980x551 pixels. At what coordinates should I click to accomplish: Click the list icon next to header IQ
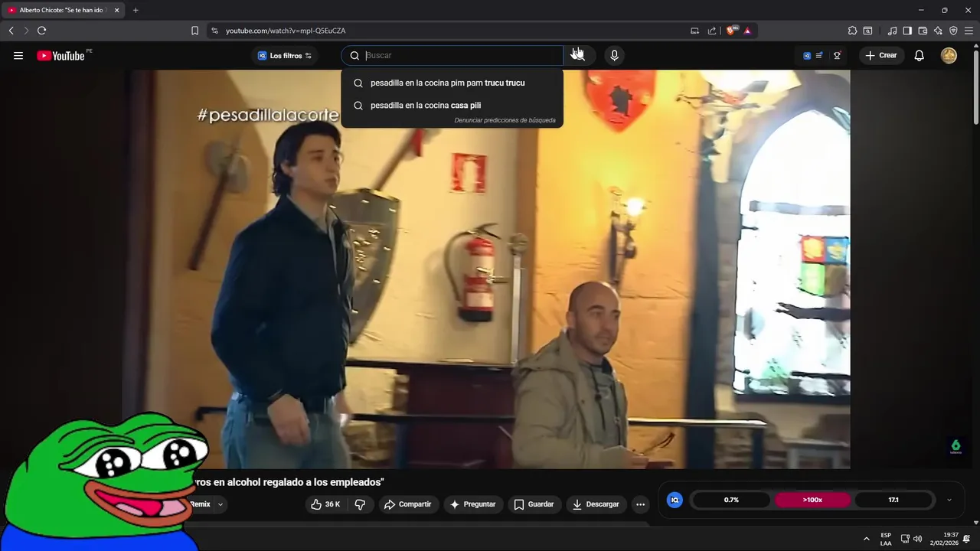pos(819,55)
